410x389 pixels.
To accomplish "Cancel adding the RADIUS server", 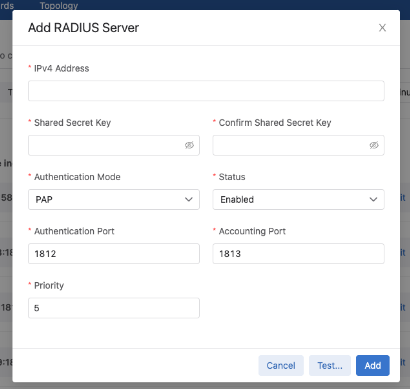I will pos(281,366).
